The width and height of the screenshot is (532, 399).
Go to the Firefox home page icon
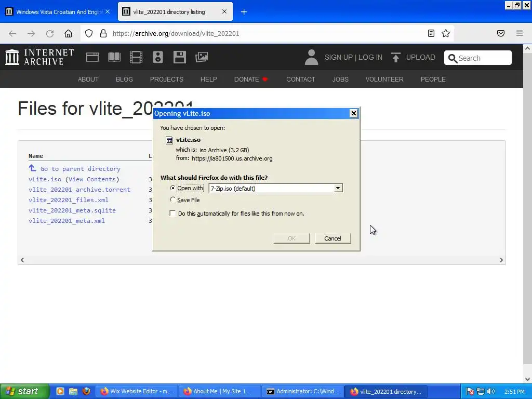coord(68,33)
